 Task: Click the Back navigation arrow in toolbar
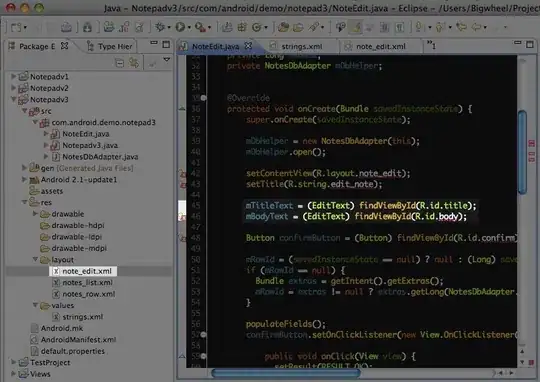pos(477,27)
